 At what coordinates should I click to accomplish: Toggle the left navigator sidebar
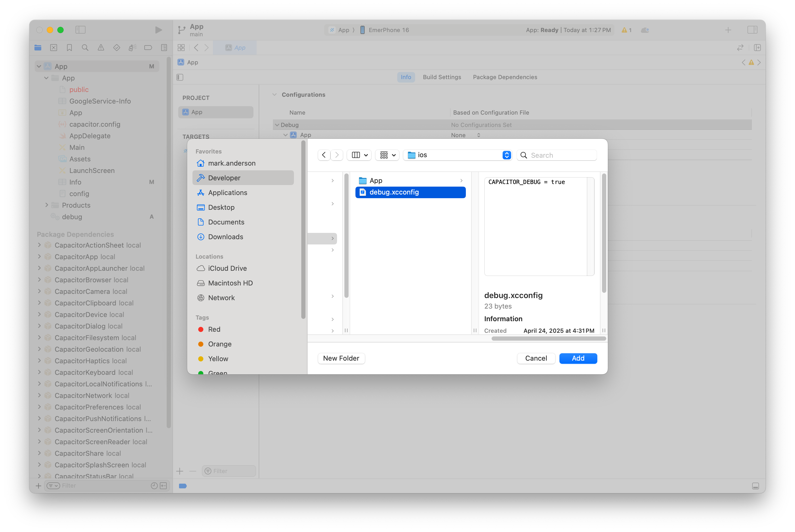[80, 30]
